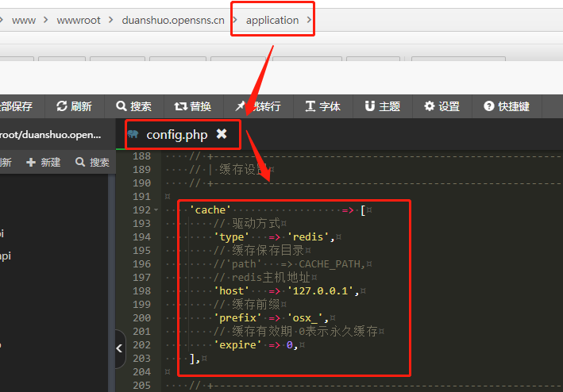Open the wwwroot breadcrumb folder
The image size is (563, 392).
coord(79,21)
